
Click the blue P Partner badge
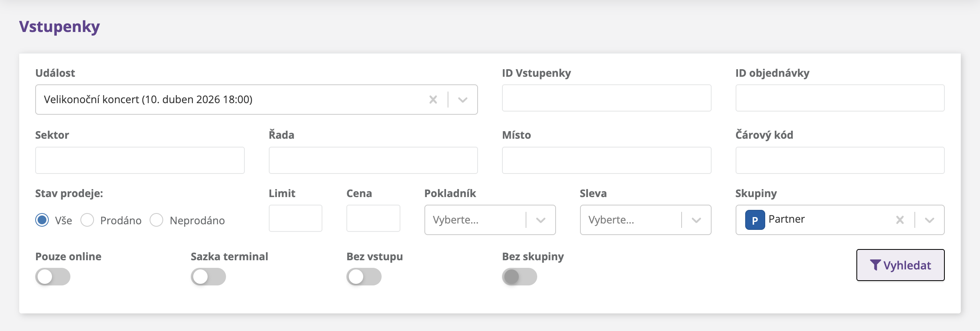pos(755,220)
